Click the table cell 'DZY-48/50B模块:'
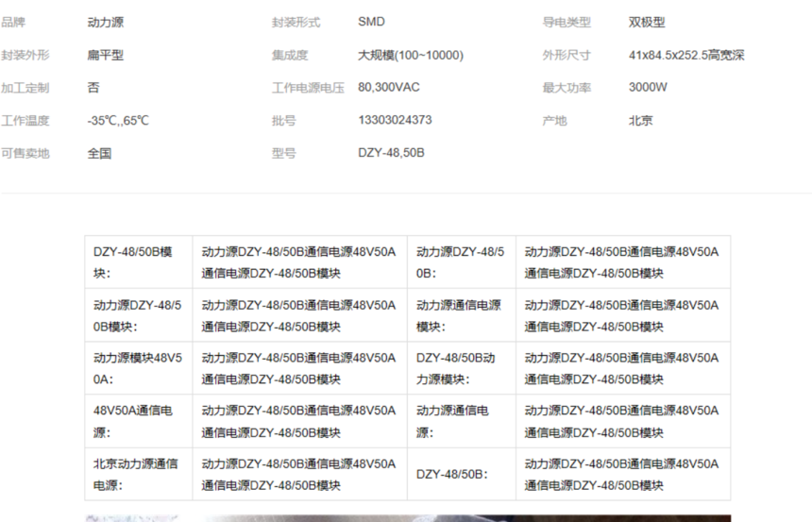The height and width of the screenshot is (522, 812). click(x=139, y=262)
